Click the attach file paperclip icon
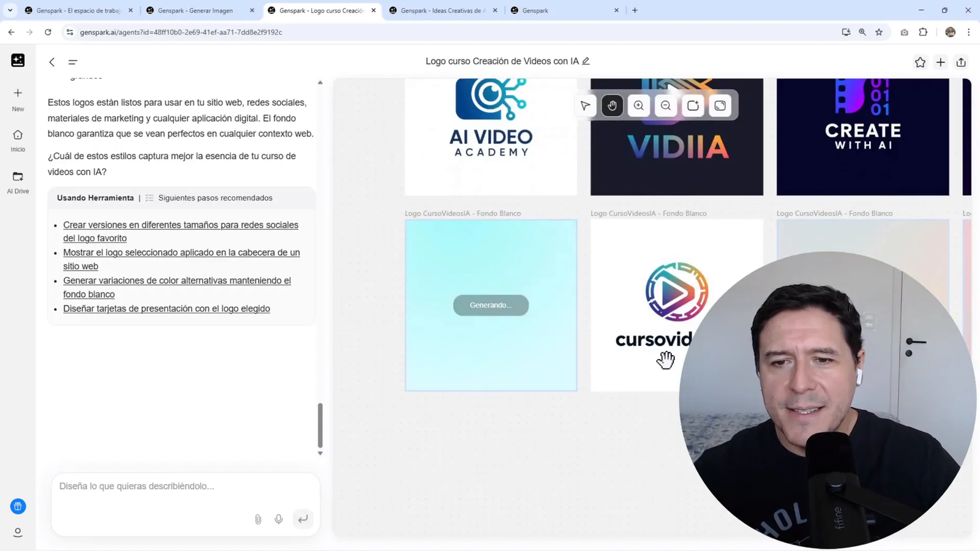 point(258,519)
